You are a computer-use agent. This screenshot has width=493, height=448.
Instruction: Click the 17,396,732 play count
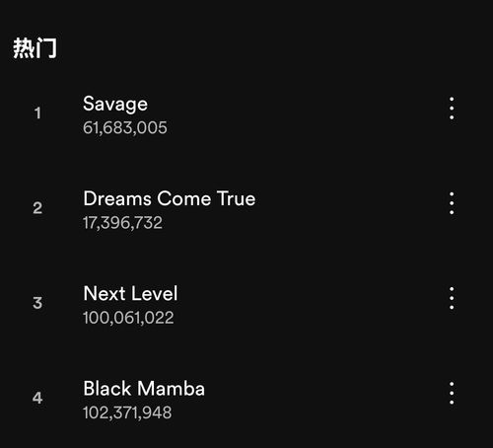click(x=122, y=223)
